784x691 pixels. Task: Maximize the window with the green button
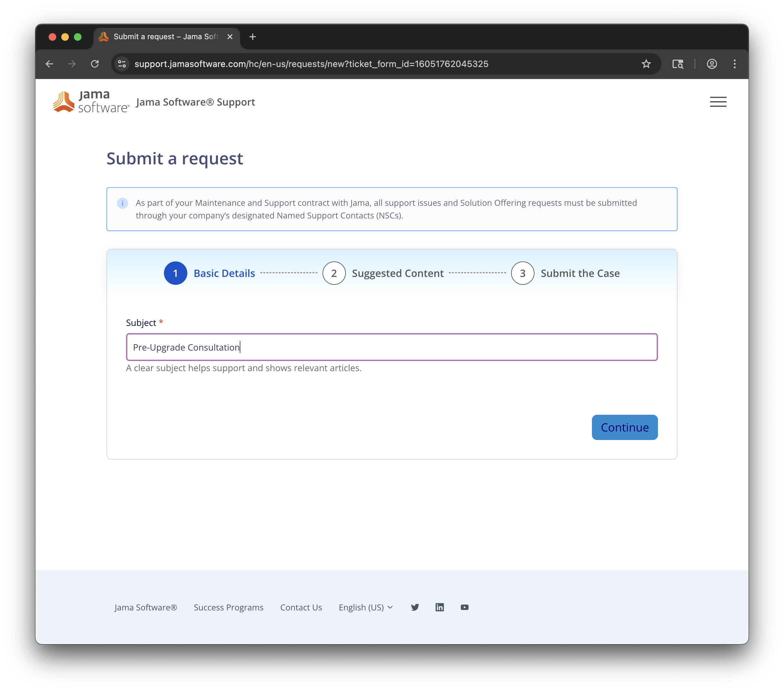(x=77, y=36)
